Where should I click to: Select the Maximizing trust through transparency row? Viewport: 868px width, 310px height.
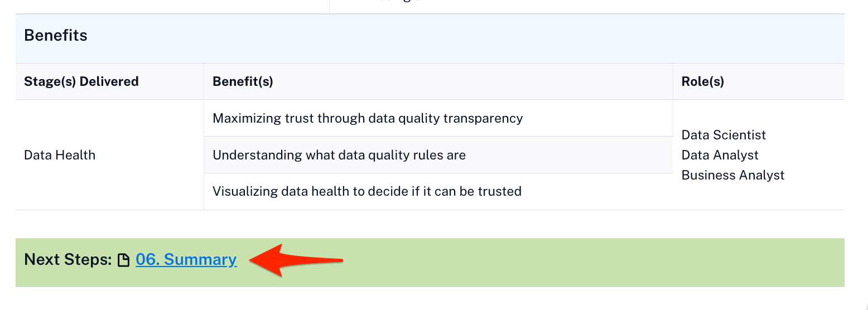coord(368,118)
